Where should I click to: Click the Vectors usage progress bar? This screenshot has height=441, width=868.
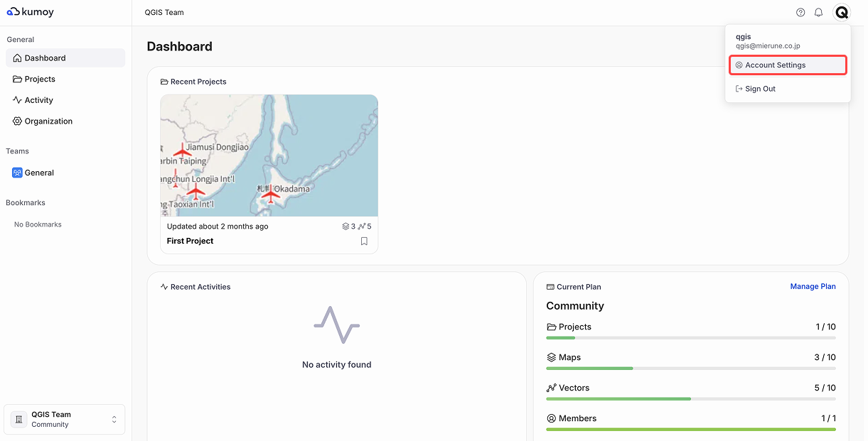click(x=691, y=399)
